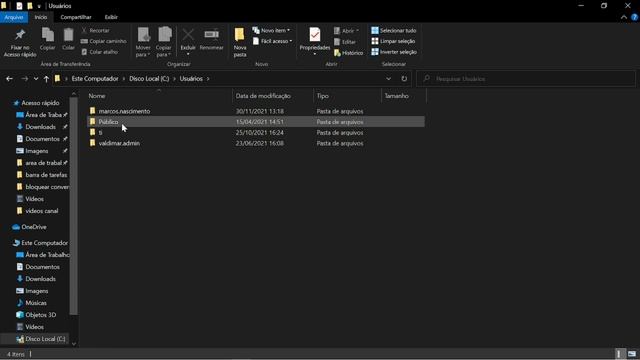Open OneDrive in the sidebar
The width and height of the screenshot is (640, 360).
click(x=33, y=227)
